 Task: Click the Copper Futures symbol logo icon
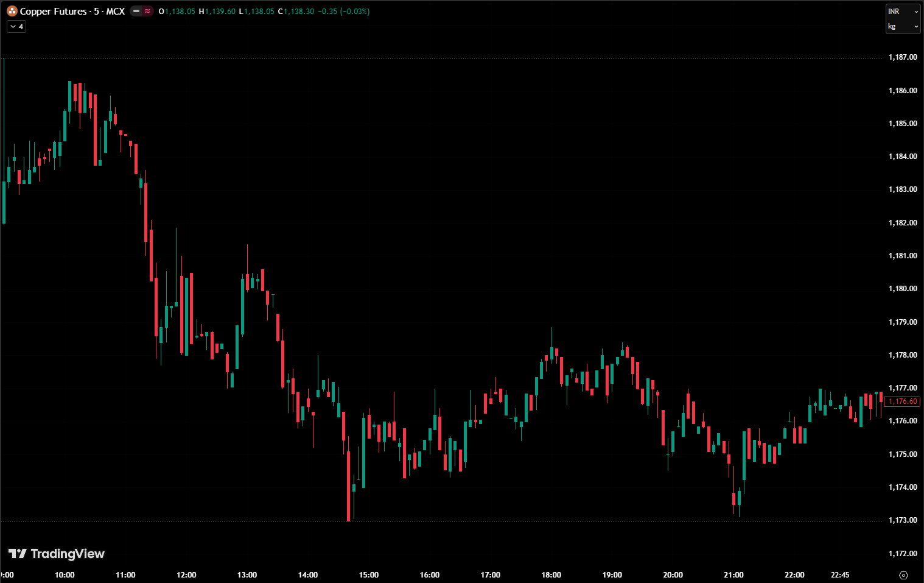[12, 11]
